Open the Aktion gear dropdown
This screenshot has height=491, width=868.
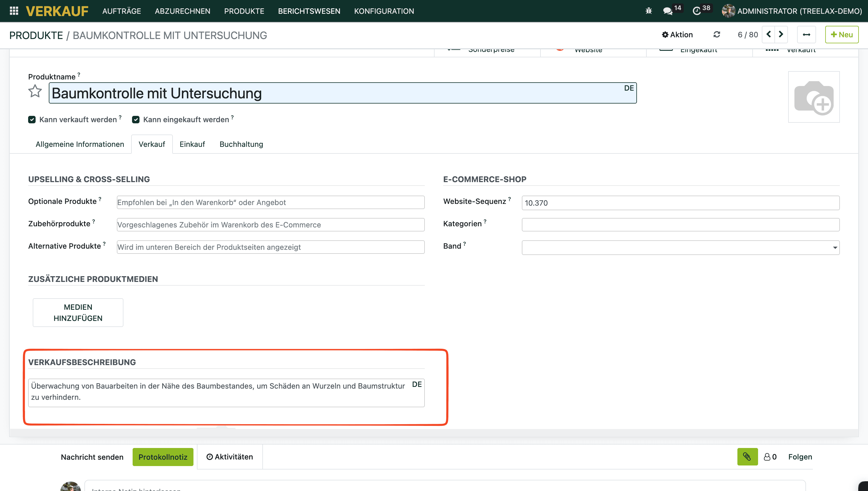pos(677,34)
